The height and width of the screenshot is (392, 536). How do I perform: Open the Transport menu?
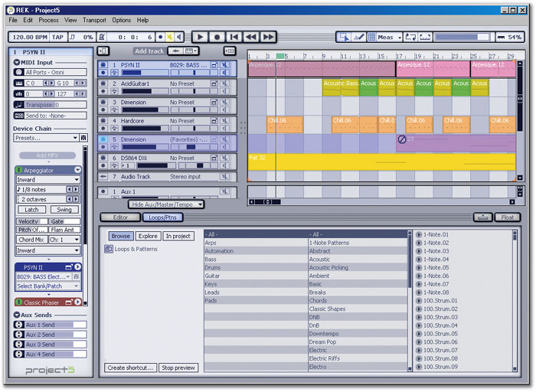(x=94, y=20)
